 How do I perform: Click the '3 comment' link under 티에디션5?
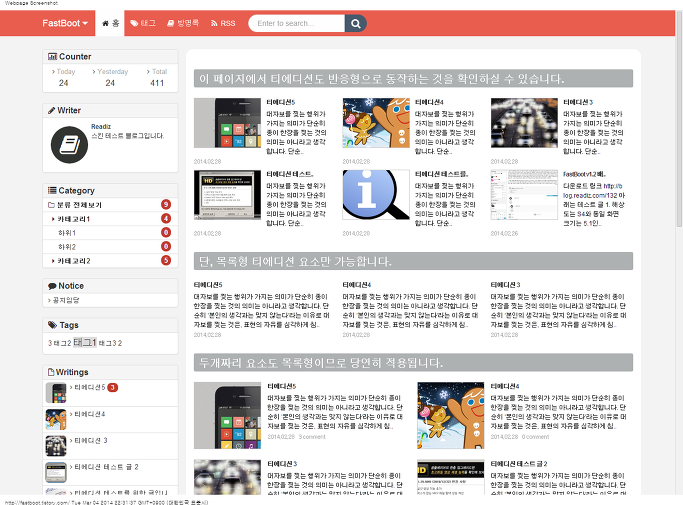click(x=312, y=437)
